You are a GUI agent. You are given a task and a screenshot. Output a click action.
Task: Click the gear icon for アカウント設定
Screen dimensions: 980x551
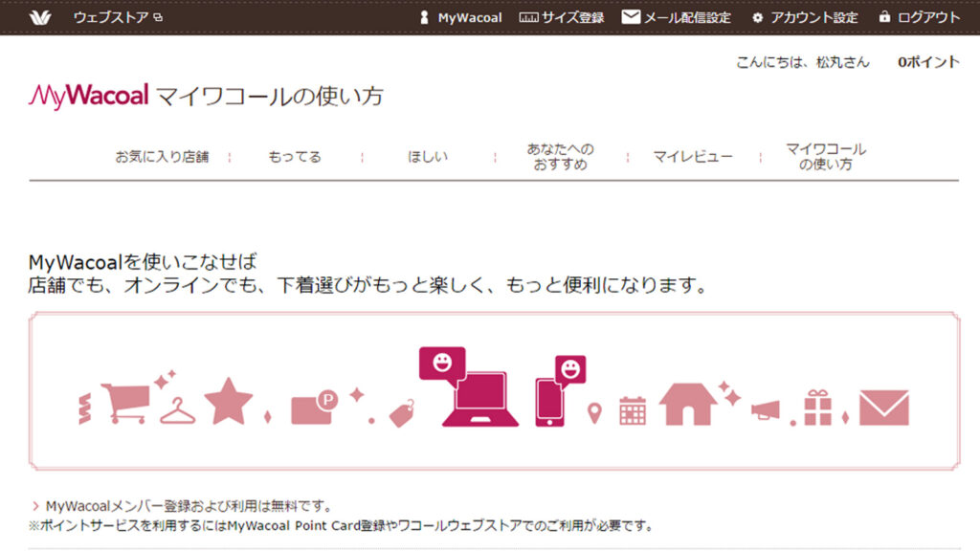(x=758, y=17)
